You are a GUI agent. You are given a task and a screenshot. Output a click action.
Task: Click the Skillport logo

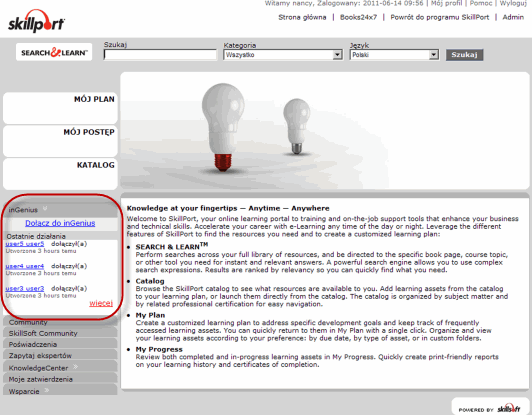36,21
